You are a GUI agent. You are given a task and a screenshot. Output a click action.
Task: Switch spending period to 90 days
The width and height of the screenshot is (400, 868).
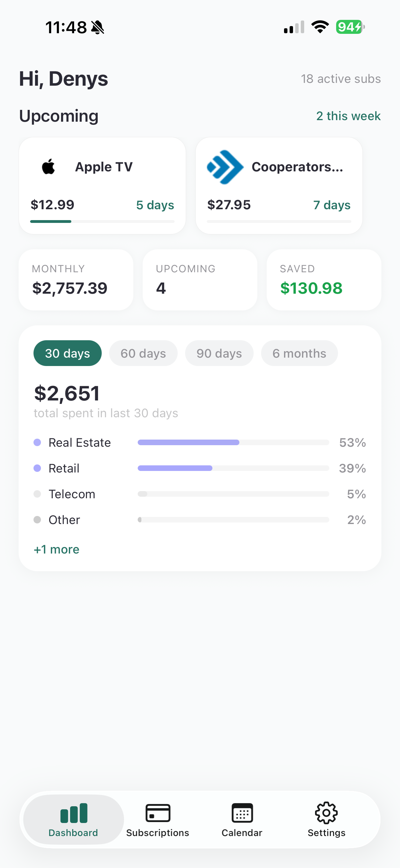pos(219,353)
